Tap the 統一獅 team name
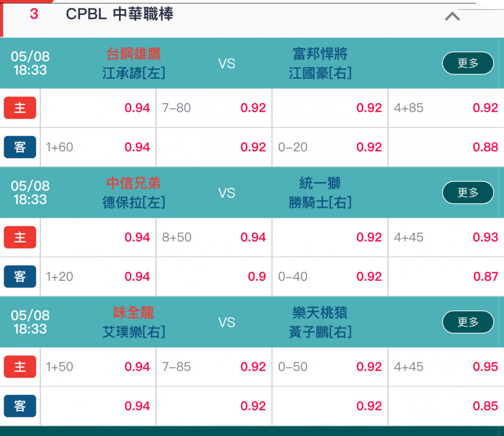Image resolution: width=504 pixels, height=436 pixels. coord(320,183)
